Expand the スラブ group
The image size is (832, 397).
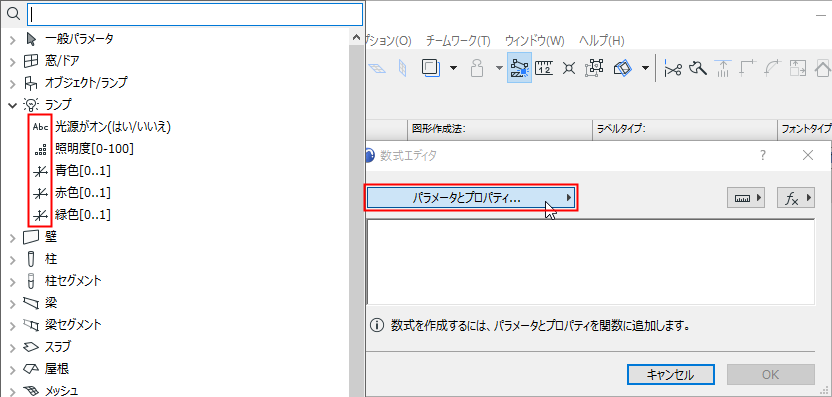(x=13, y=347)
